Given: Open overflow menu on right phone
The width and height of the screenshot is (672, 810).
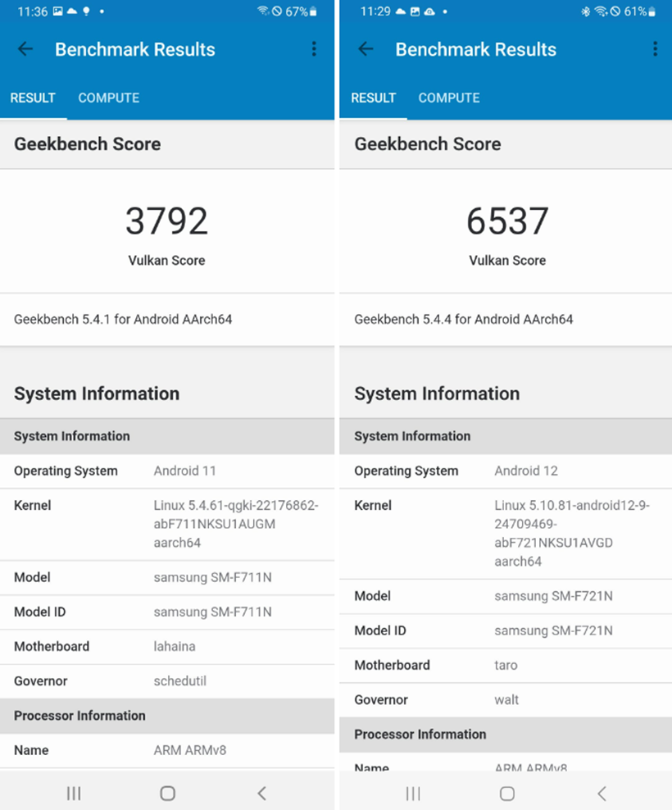Looking at the screenshot, I should (655, 49).
